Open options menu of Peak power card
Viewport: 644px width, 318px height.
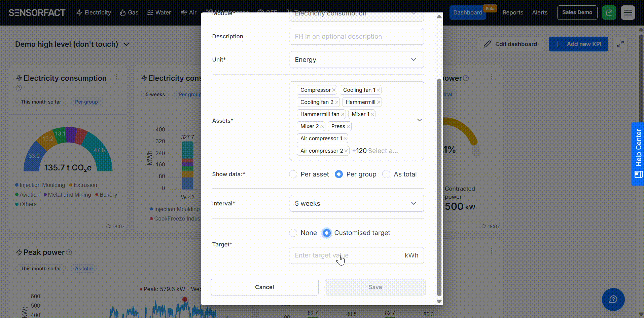[492, 251]
